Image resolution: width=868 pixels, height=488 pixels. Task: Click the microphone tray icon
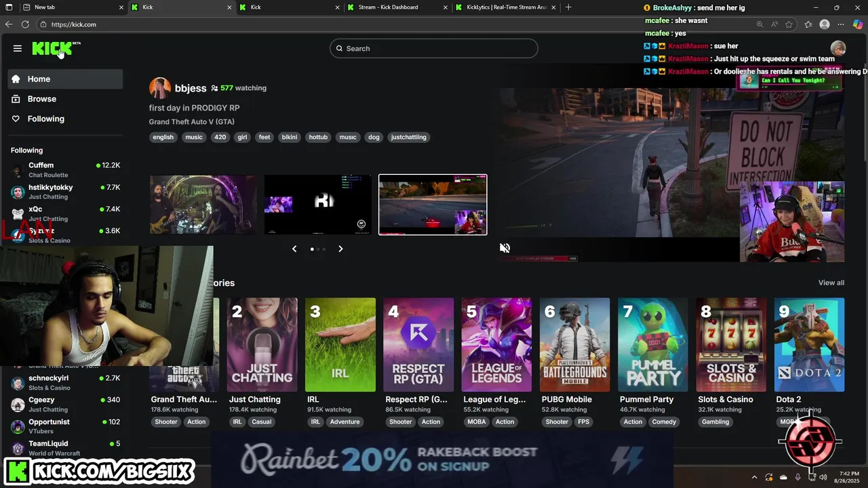click(x=797, y=477)
